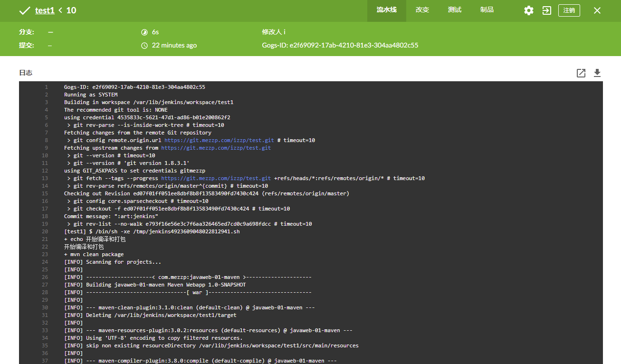Click log line 'Deleting /var/lib/jenkins/workspace/test1/target'
Viewport: 621px width, 364px height.
[150, 315]
